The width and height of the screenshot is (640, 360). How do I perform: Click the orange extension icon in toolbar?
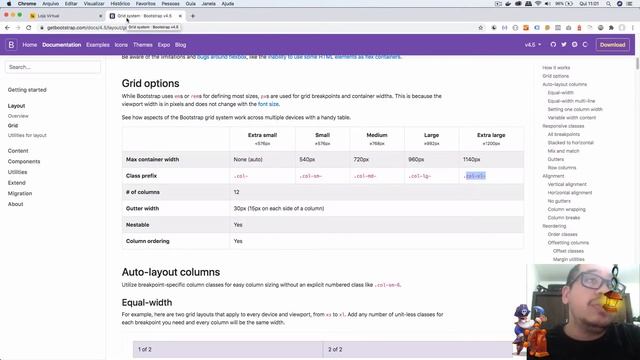coord(526,27)
